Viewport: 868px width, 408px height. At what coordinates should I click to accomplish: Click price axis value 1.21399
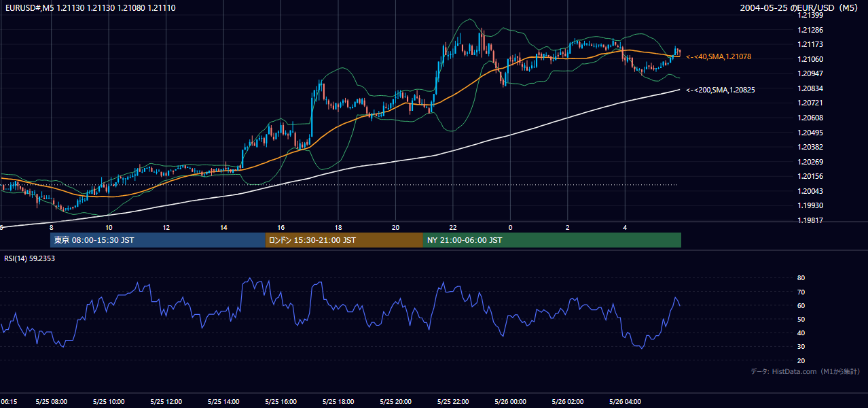point(811,15)
